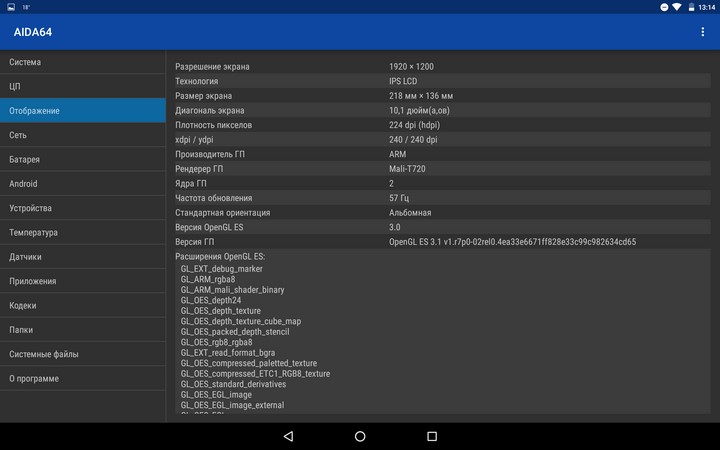Select the 240 / 240 dpi value

point(413,140)
